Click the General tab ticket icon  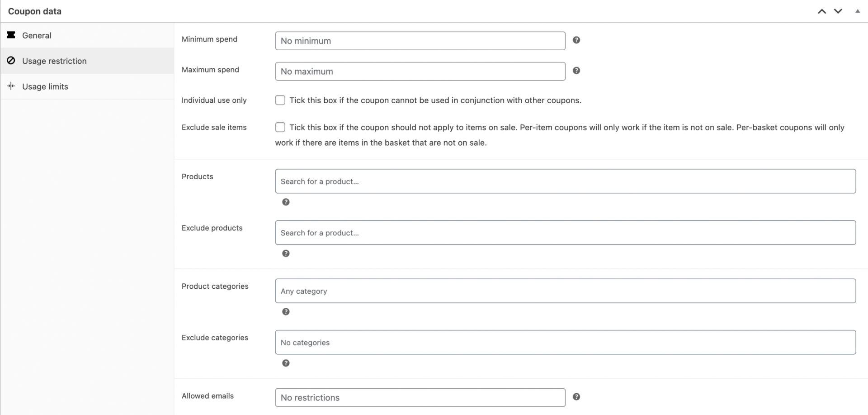click(11, 35)
